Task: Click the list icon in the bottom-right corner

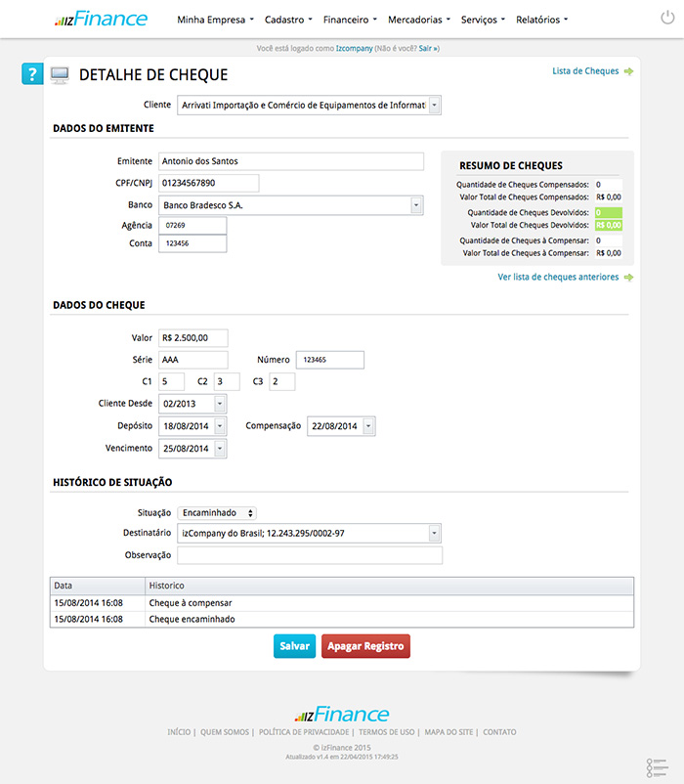Action: 656,766
